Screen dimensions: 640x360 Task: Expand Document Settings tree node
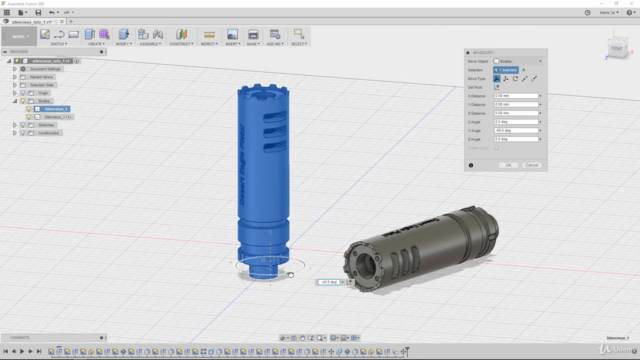click(15, 69)
